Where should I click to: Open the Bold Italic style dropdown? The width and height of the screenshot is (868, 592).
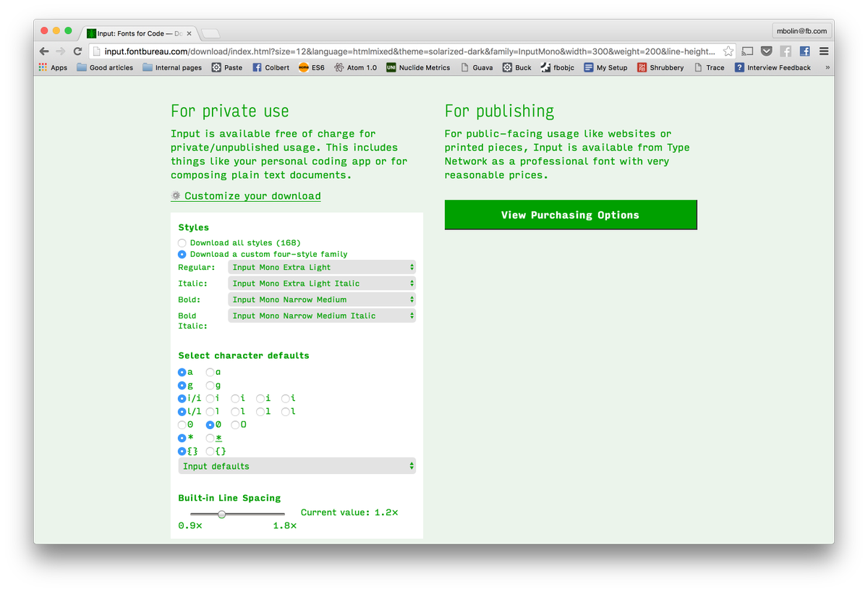(x=322, y=316)
